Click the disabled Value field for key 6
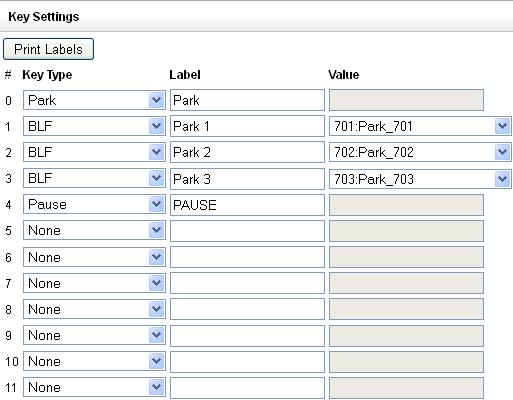513x400 pixels. pos(406,257)
